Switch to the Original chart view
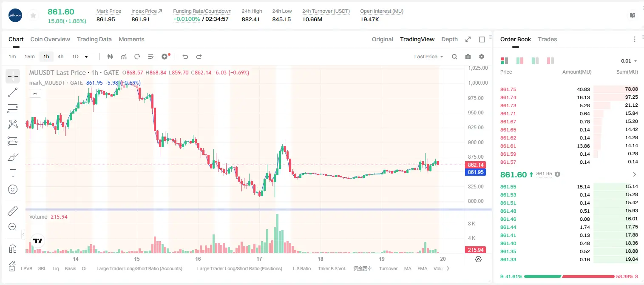 (x=383, y=39)
